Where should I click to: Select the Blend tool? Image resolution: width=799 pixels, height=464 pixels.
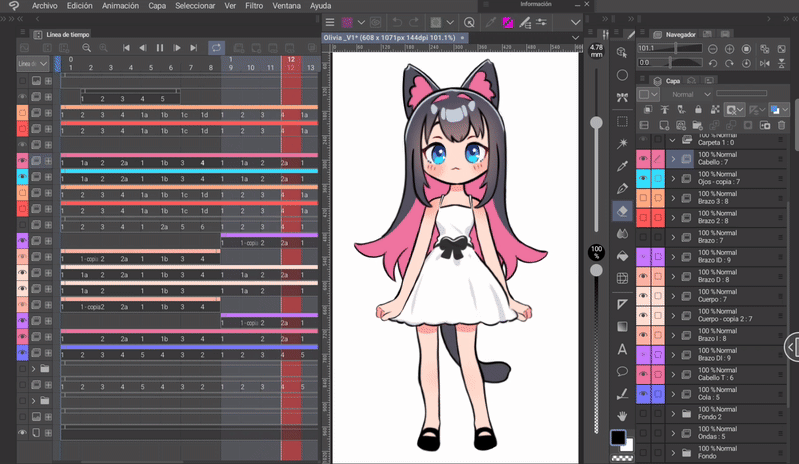[622, 233]
